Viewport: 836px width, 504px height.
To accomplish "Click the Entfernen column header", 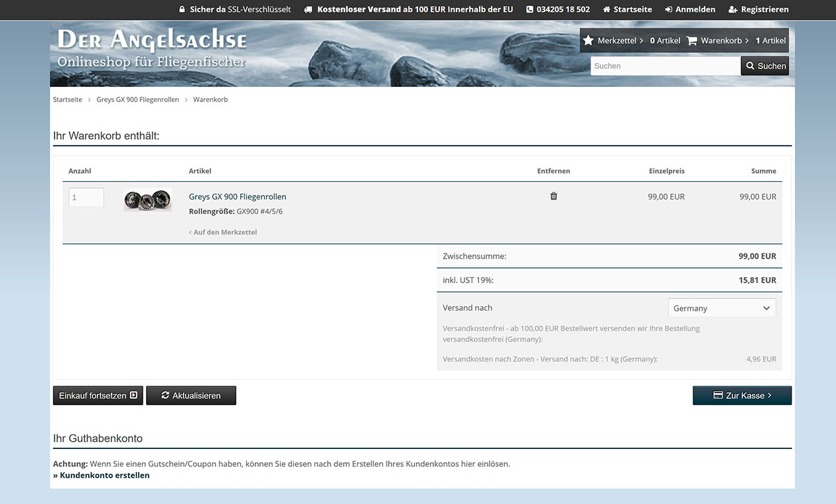I will pos(553,171).
